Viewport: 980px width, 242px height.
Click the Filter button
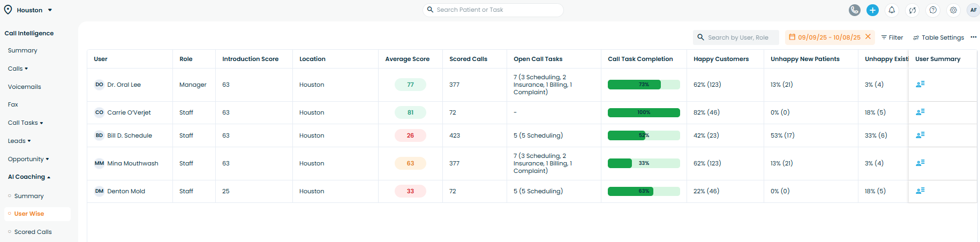pos(892,37)
